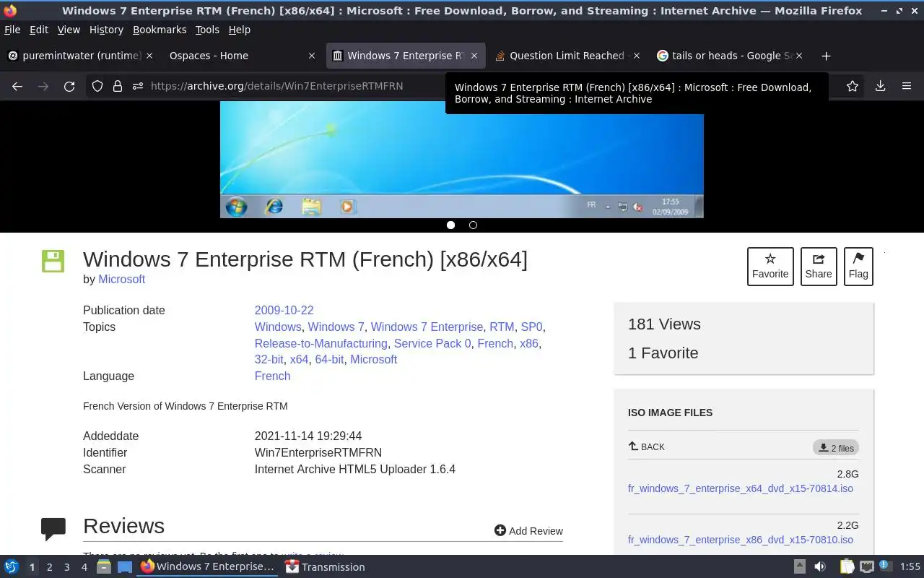The width and height of the screenshot is (924, 578).
Task: Close the Windows 7 Enterprise tab
Action: click(474, 56)
